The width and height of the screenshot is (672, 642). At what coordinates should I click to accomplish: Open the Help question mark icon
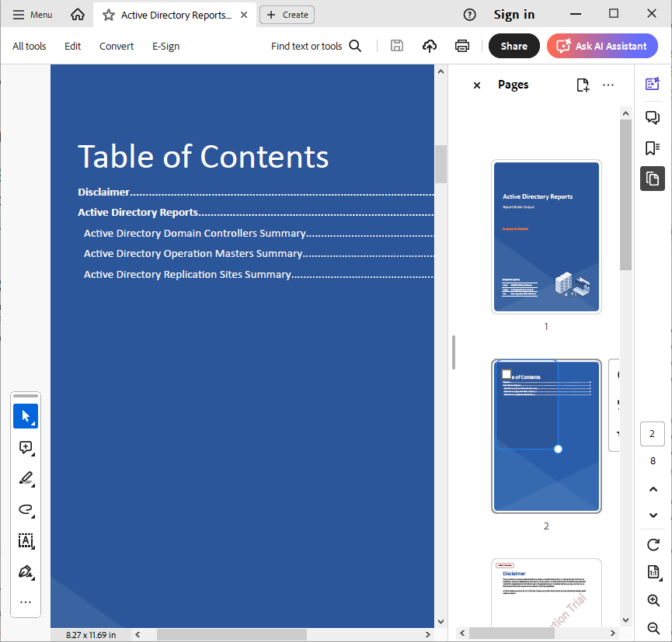point(470,15)
